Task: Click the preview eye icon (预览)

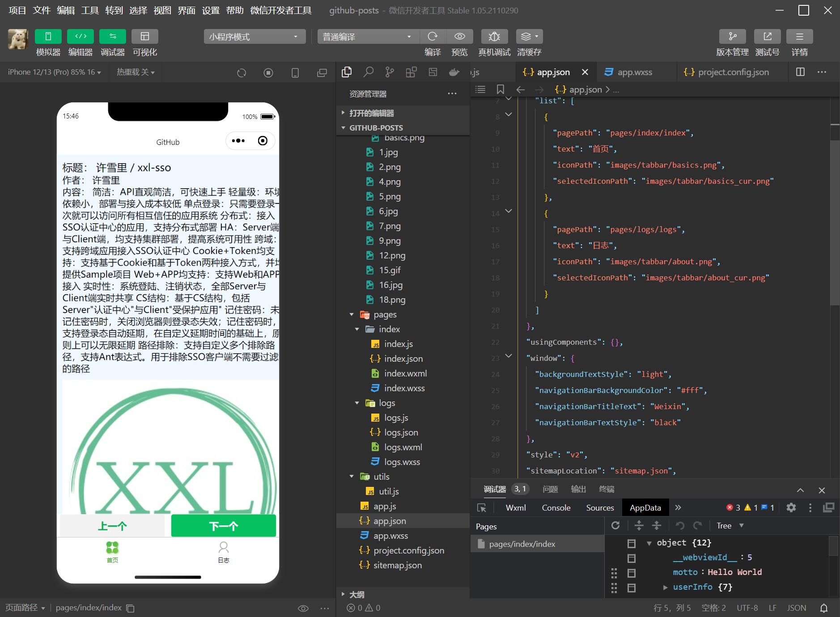Action: point(459,36)
